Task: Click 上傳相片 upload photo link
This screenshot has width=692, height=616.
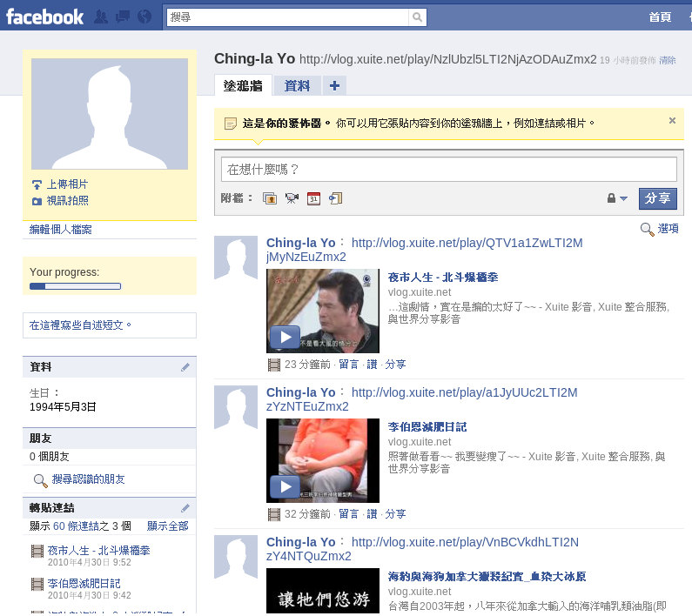Action: click(68, 184)
